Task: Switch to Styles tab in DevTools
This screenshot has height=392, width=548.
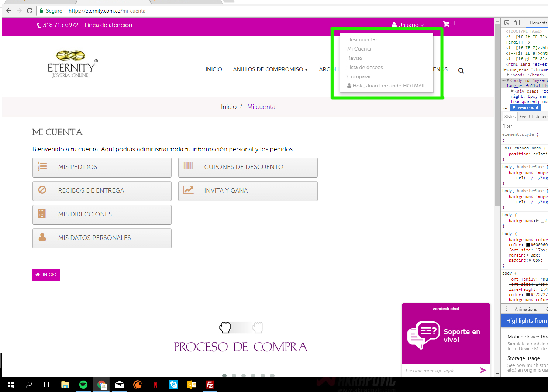Action: pyautogui.click(x=510, y=117)
